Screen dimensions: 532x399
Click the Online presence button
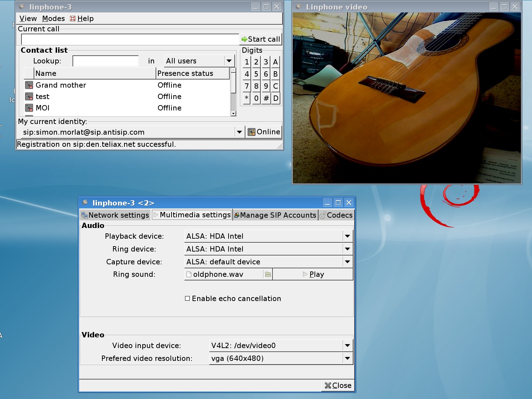coord(264,132)
